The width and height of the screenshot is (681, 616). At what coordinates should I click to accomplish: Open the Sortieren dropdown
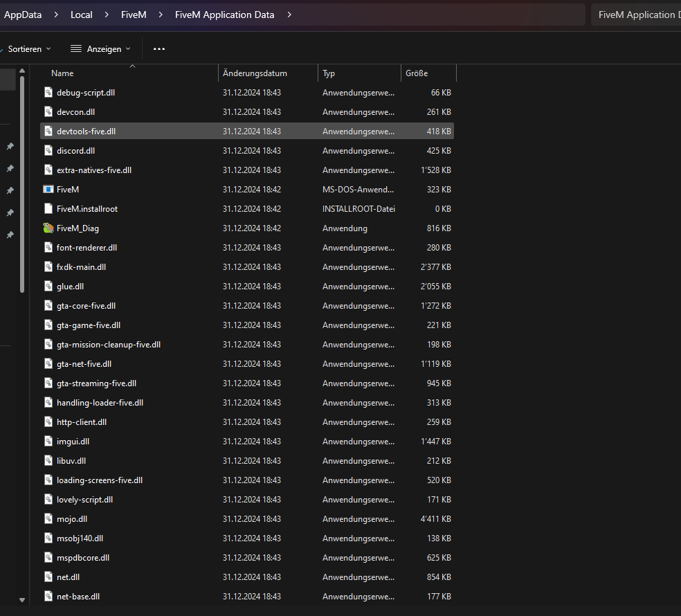tap(28, 48)
